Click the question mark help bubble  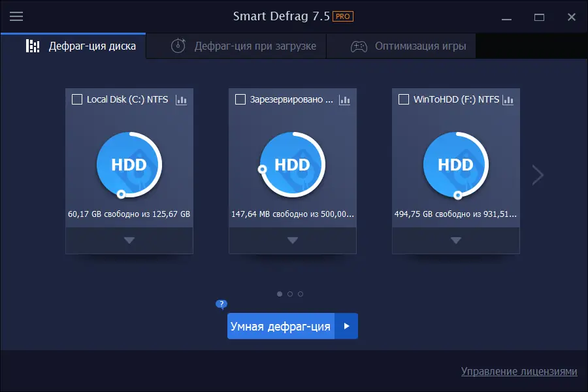click(x=221, y=304)
